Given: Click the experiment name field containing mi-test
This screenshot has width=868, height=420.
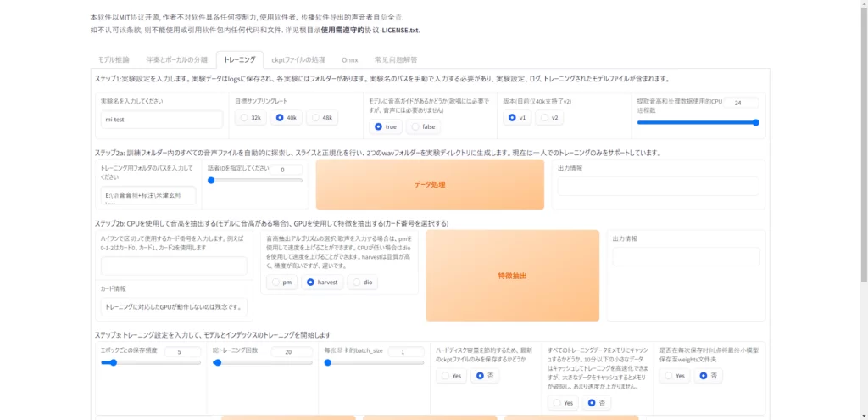Looking at the screenshot, I should coord(161,120).
